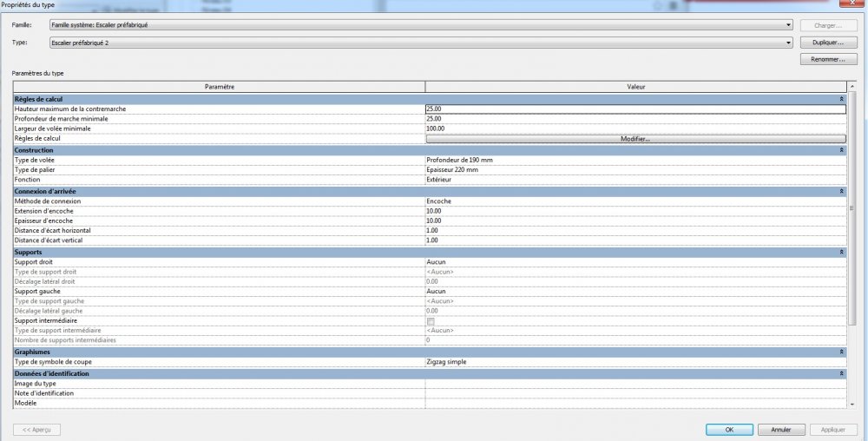Click the Paramètre column header

click(x=220, y=87)
